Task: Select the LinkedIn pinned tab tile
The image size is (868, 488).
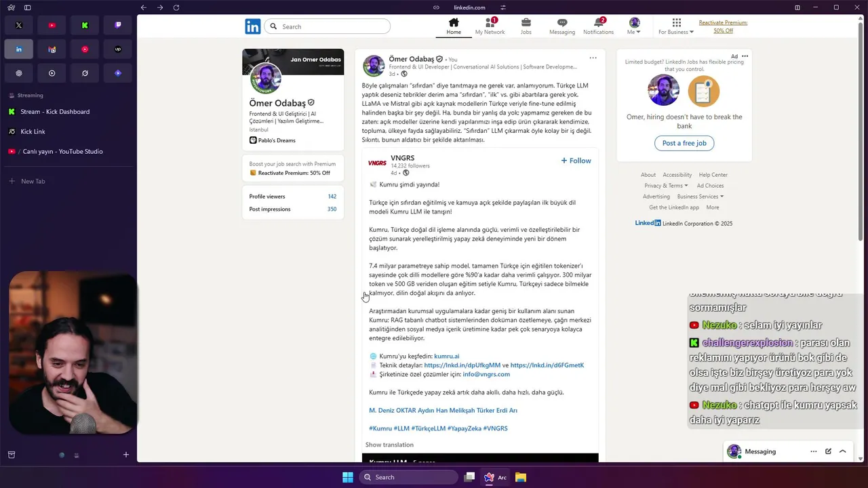Action: click(19, 49)
